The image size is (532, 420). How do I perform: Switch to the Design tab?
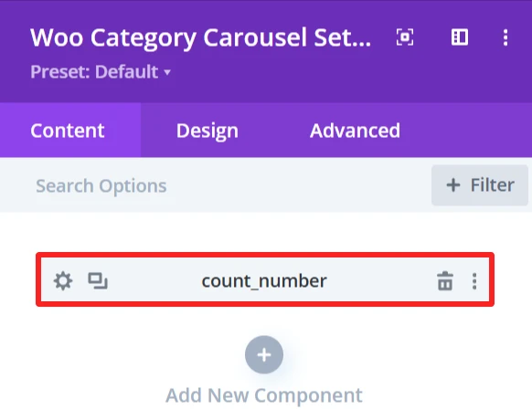click(x=207, y=131)
